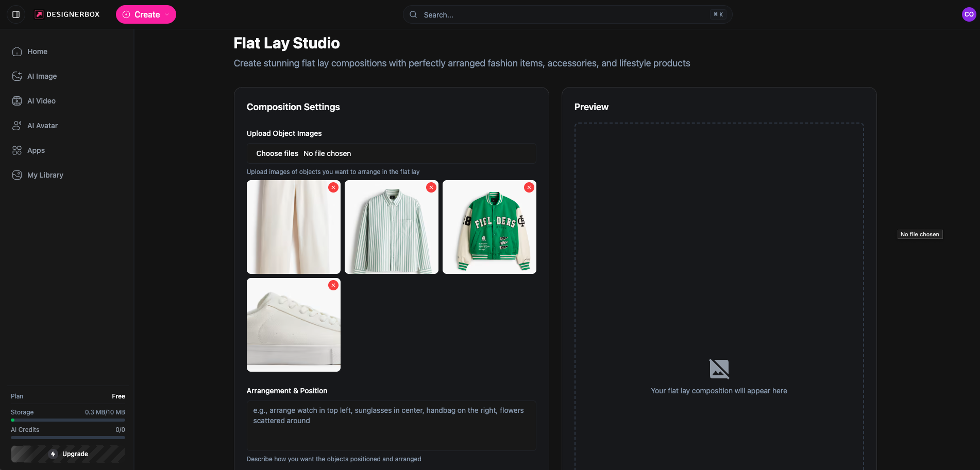The image size is (980, 470).
Task: Select the white trousers thumbnail
Action: 294,227
